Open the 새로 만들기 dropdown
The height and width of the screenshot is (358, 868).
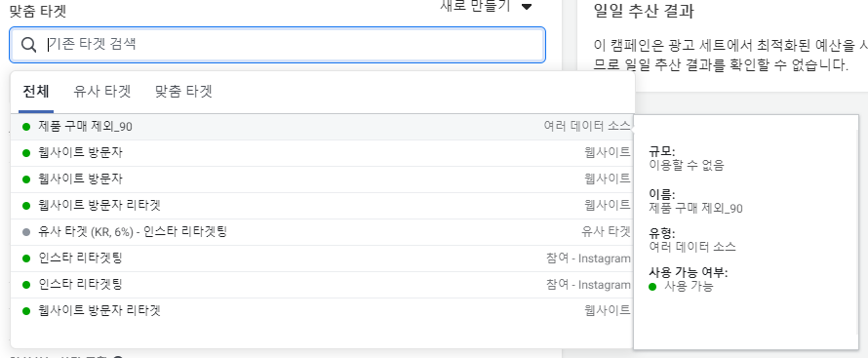pyautogui.click(x=486, y=6)
